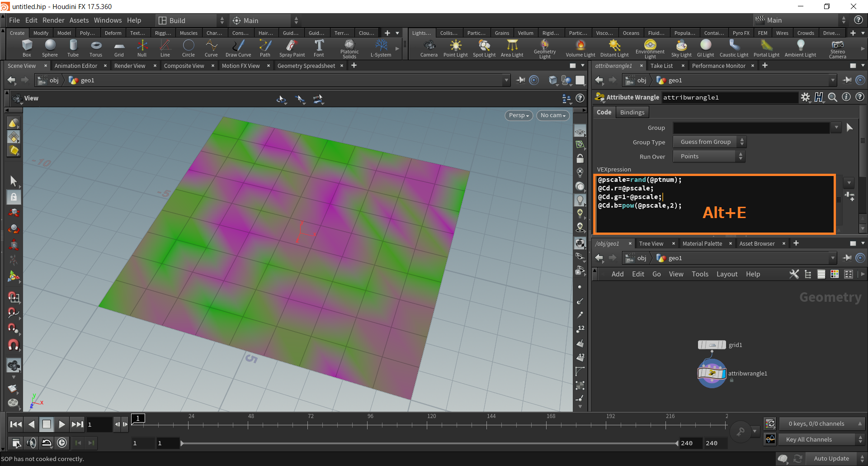Image resolution: width=868 pixels, height=466 pixels.
Task: Toggle audio on the playbar
Action: click(x=32, y=443)
